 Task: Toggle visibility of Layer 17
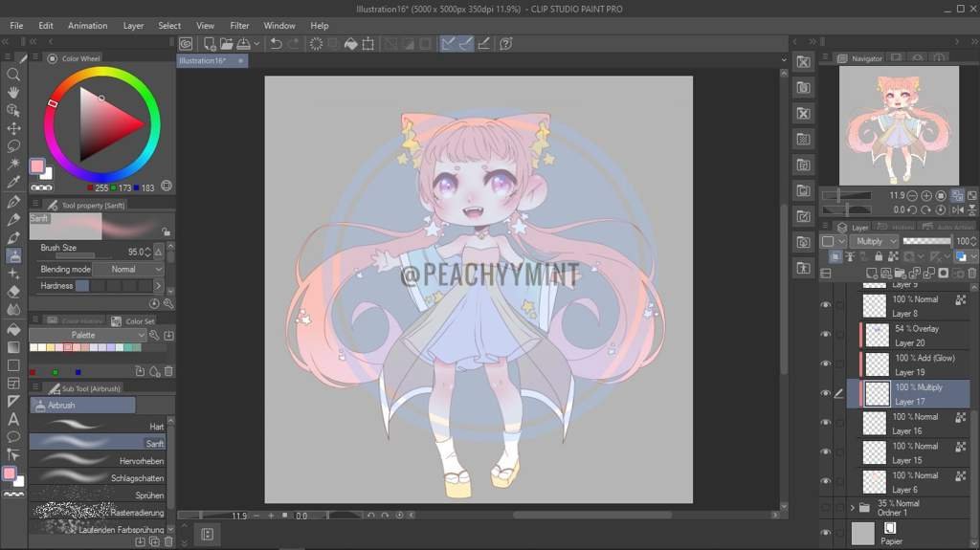(x=826, y=393)
